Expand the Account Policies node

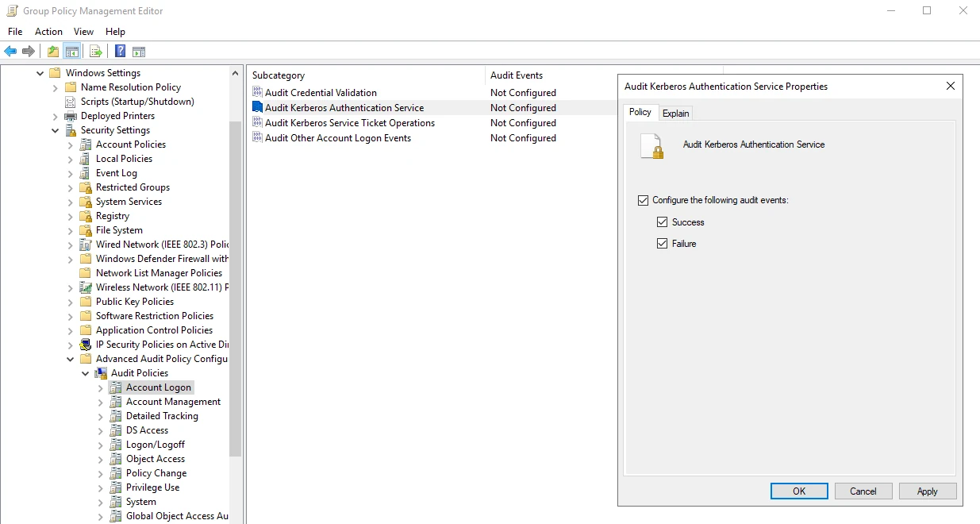[x=71, y=144]
